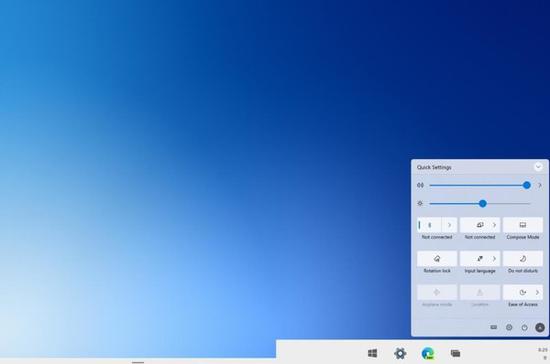Open Microsoft Edge from the taskbar

pyautogui.click(x=428, y=353)
